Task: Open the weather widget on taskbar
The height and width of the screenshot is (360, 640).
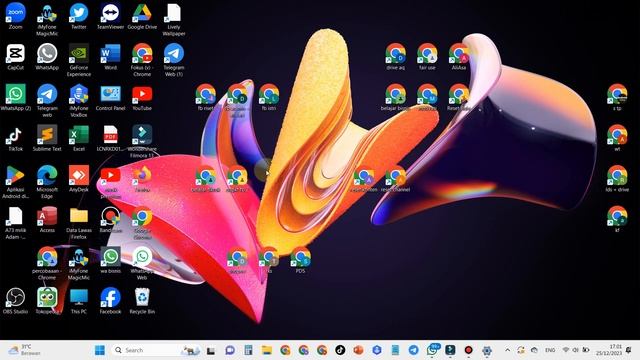Action: tap(24, 350)
